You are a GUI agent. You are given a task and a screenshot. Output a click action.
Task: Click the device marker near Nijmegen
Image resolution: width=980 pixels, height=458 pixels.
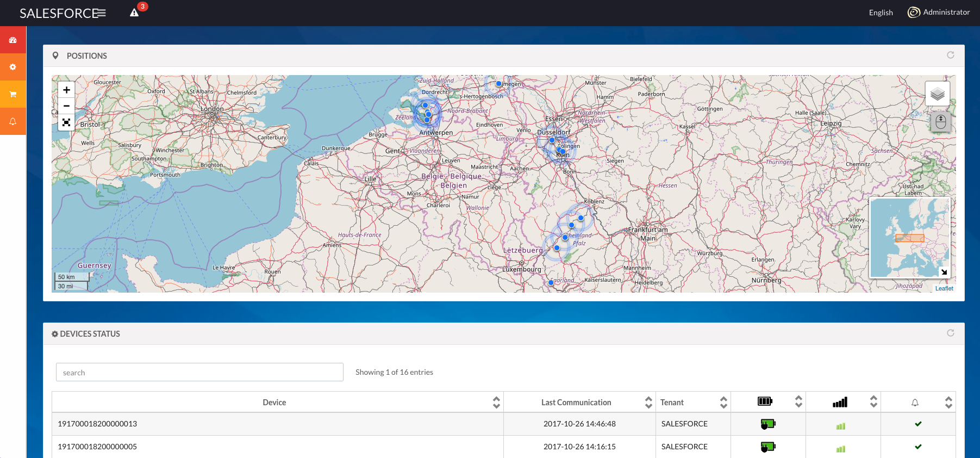[x=498, y=84]
